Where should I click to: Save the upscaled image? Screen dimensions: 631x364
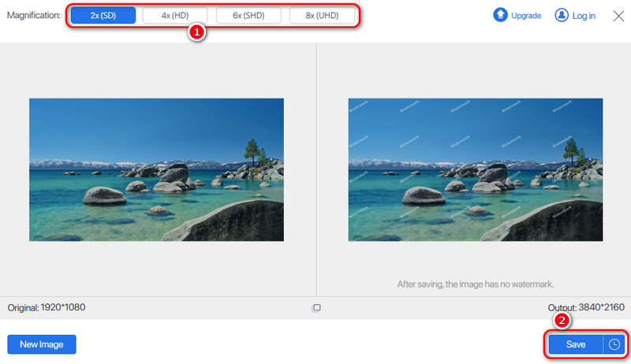pos(576,344)
